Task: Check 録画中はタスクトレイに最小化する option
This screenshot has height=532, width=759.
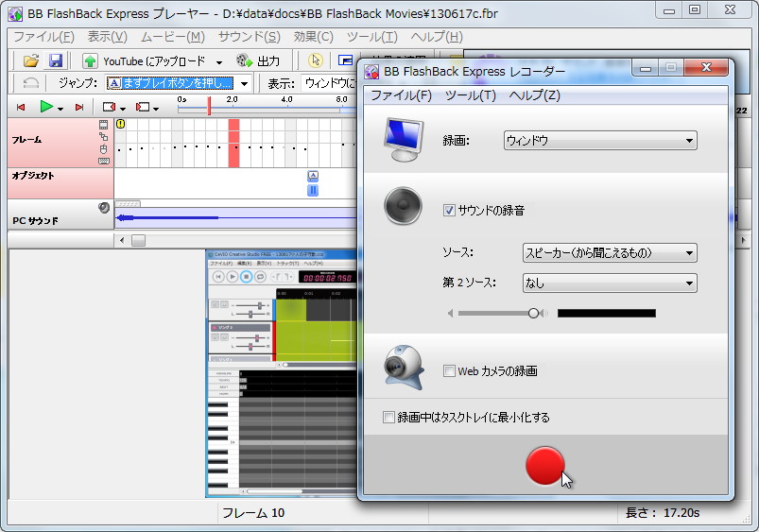Action: click(388, 417)
